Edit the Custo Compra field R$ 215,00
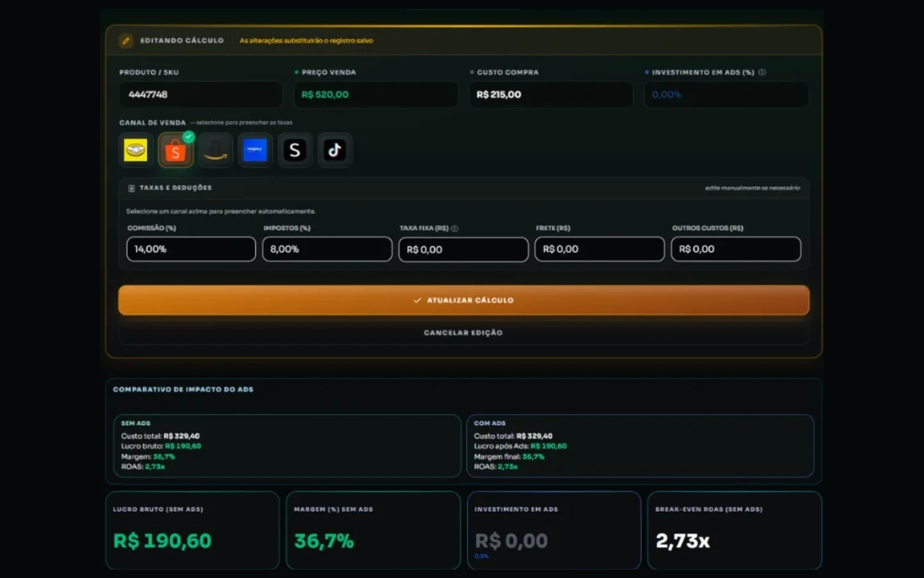The width and height of the screenshot is (924, 578). pyautogui.click(x=551, y=94)
